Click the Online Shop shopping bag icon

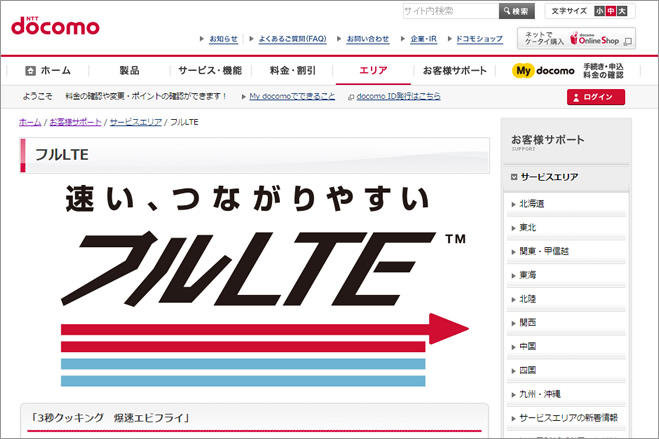point(574,38)
